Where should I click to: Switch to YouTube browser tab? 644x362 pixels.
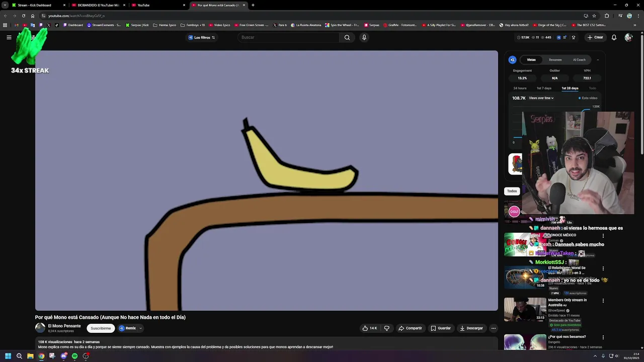158,5
